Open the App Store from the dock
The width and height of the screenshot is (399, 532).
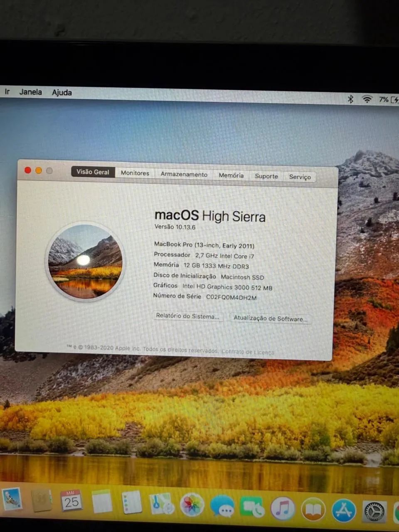(x=344, y=511)
